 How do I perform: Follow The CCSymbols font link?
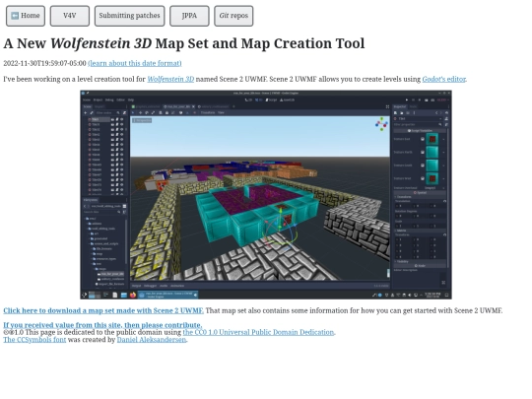click(x=34, y=340)
